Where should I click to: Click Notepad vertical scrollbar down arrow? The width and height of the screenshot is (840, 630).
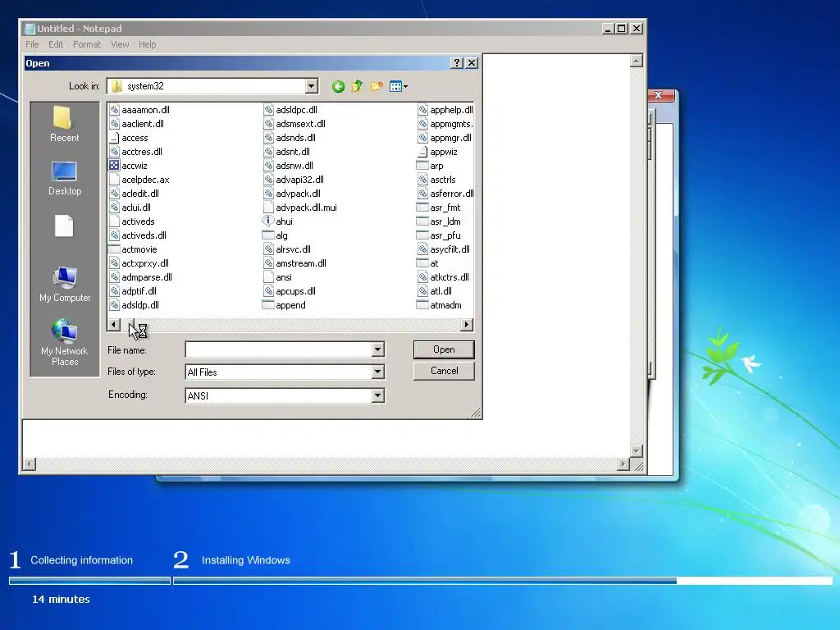(x=637, y=451)
